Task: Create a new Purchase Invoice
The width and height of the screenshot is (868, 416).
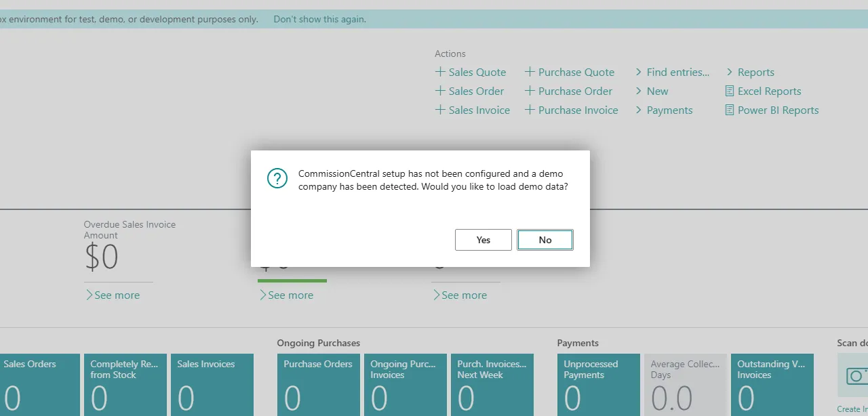Action: coord(572,110)
